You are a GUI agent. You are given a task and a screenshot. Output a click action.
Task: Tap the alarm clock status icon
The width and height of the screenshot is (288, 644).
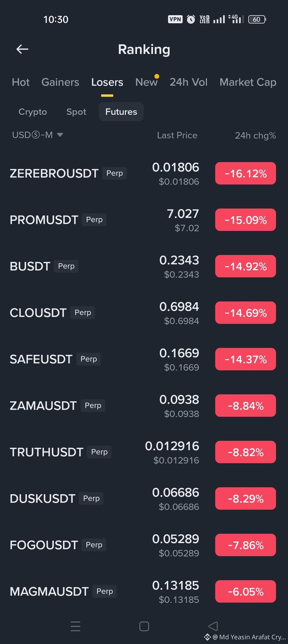pyautogui.click(x=191, y=19)
